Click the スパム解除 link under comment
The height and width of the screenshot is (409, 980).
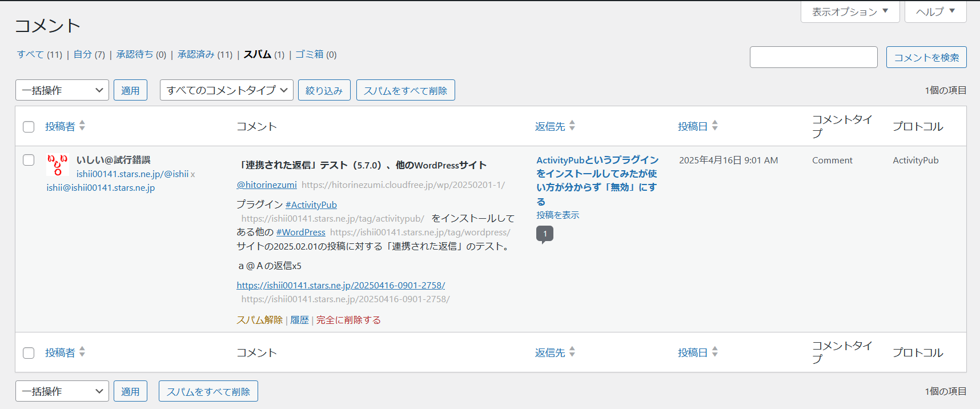[x=259, y=320]
